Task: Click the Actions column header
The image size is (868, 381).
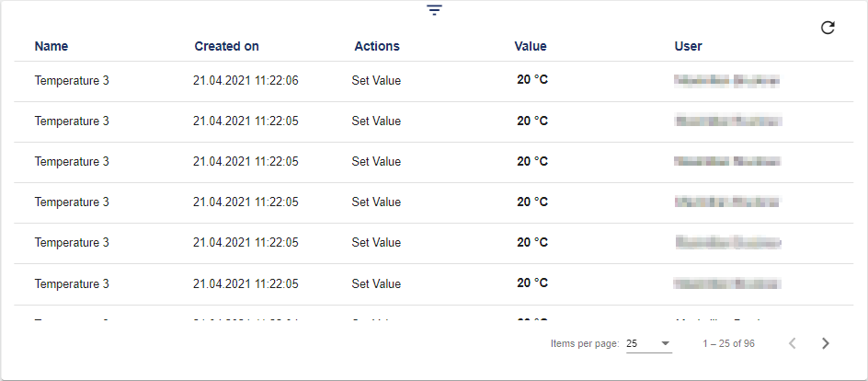Action: 377,46
